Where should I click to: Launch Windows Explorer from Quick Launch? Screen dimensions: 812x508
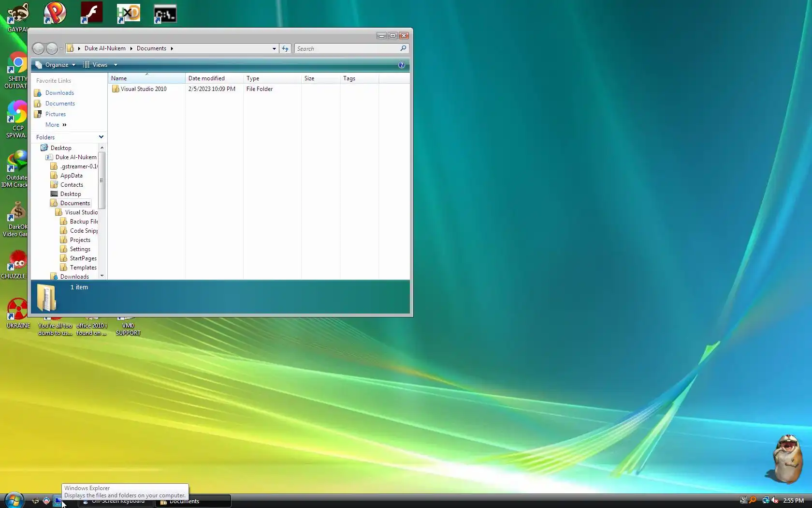tap(57, 501)
